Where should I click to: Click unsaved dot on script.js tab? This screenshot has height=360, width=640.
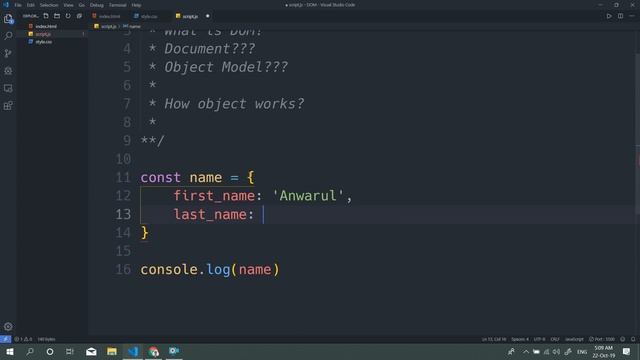[x=207, y=16]
